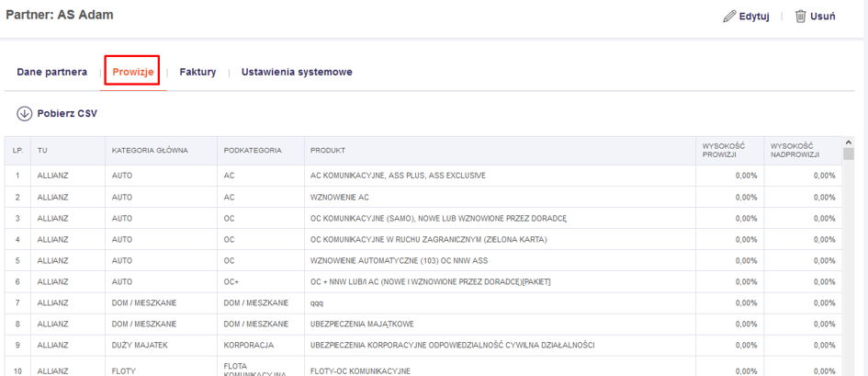Open the Dane partnera tab
868x376 pixels.
point(52,72)
